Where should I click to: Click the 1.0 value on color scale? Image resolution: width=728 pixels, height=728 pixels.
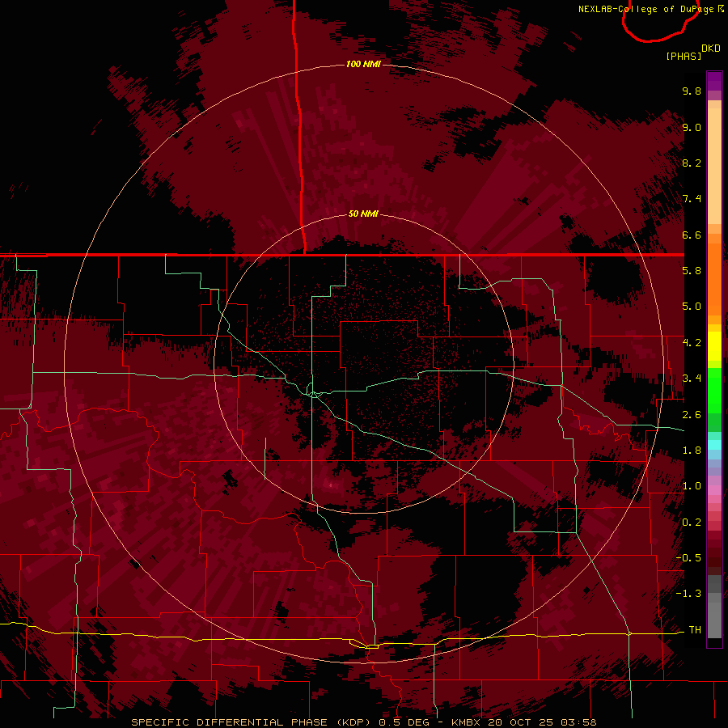(x=692, y=486)
